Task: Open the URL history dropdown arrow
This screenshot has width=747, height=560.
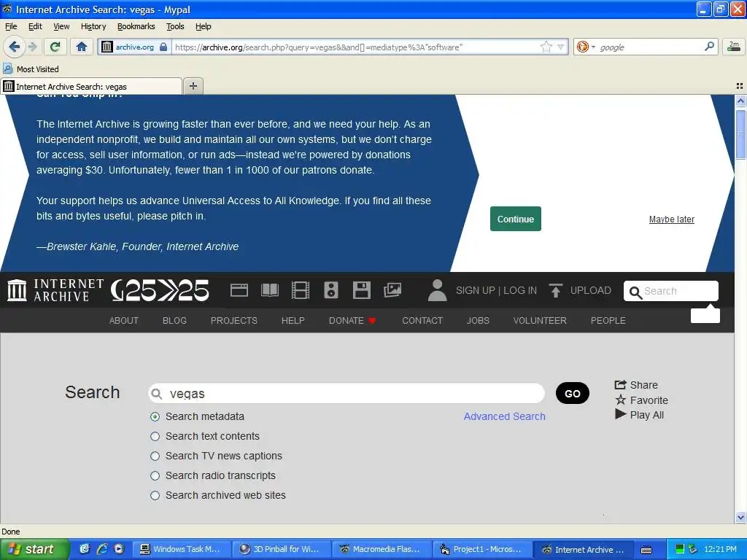Action: 561,47
